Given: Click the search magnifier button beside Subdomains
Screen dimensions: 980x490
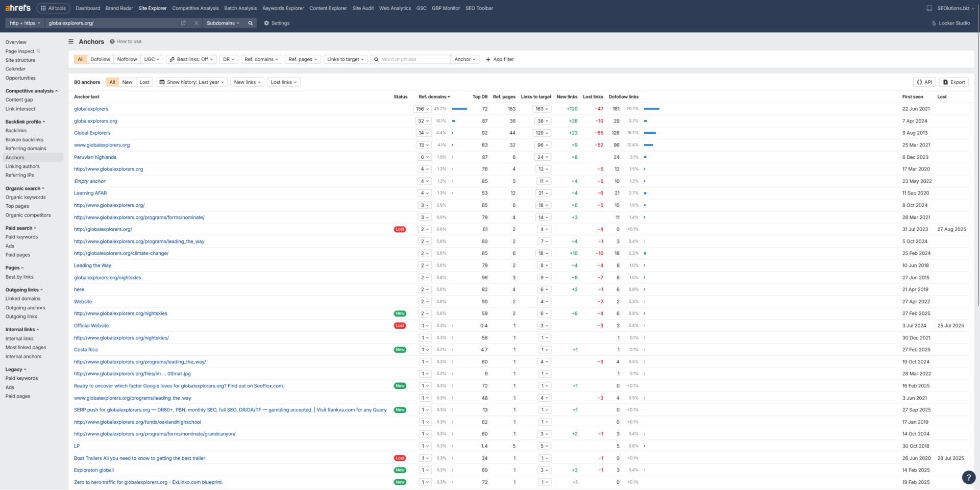Looking at the screenshot, I should [250, 23].
